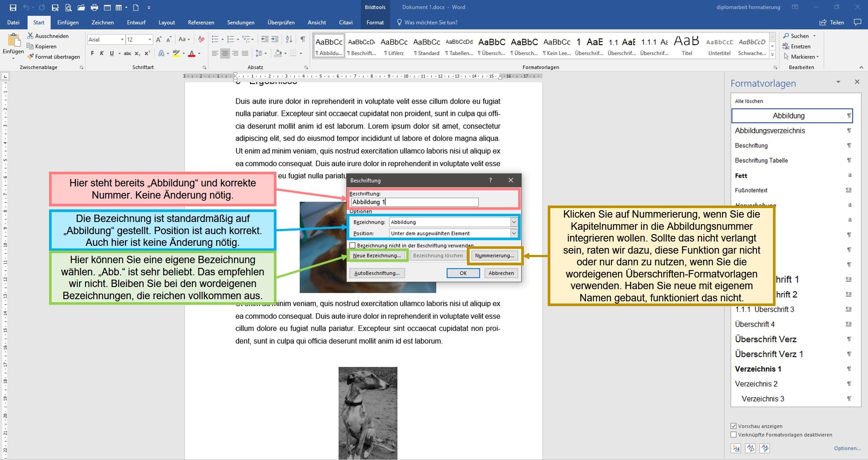Screen dimensions: 868x460
Task: Click the Nummerierung... button
Action: point(494,256)
